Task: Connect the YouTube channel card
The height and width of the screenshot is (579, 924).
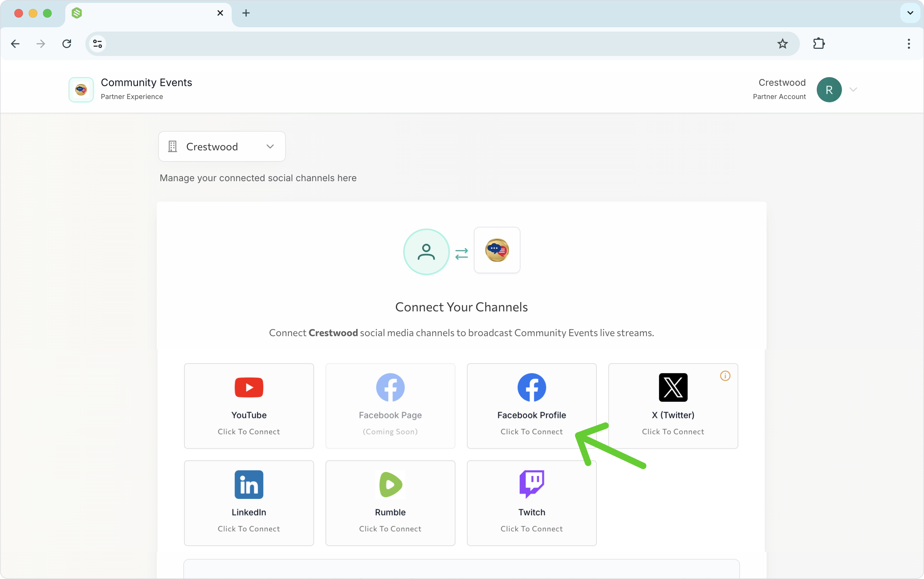Action: pyautogui.click(x=249, y=406)
